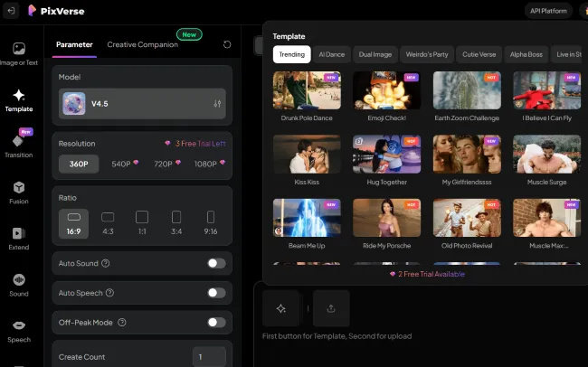Open the Fusion sidebar tool

(x=19, y=192)
